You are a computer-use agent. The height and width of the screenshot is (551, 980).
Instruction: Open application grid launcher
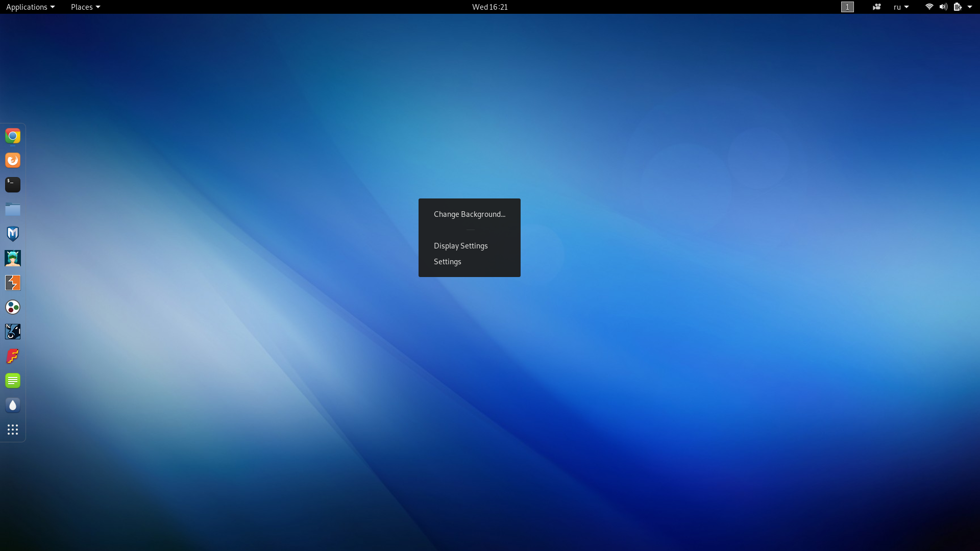tap(13, 429)
